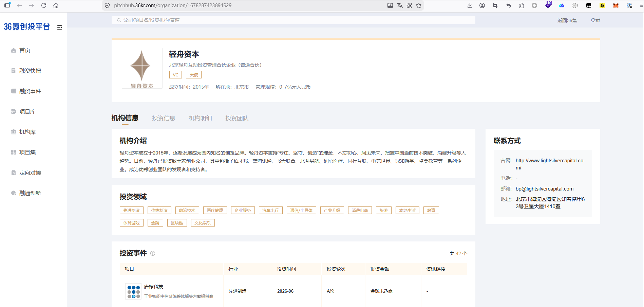The image size is (644, 307).
Task: Go to 融资事件 in the sidebar
Action: click(30, 91)
